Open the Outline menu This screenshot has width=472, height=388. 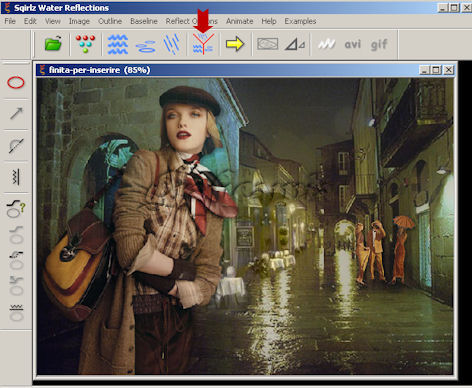point(110,21)
